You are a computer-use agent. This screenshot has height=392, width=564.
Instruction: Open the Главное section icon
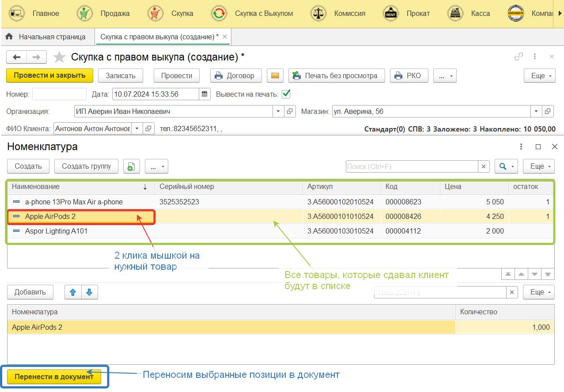coord(17,13)
